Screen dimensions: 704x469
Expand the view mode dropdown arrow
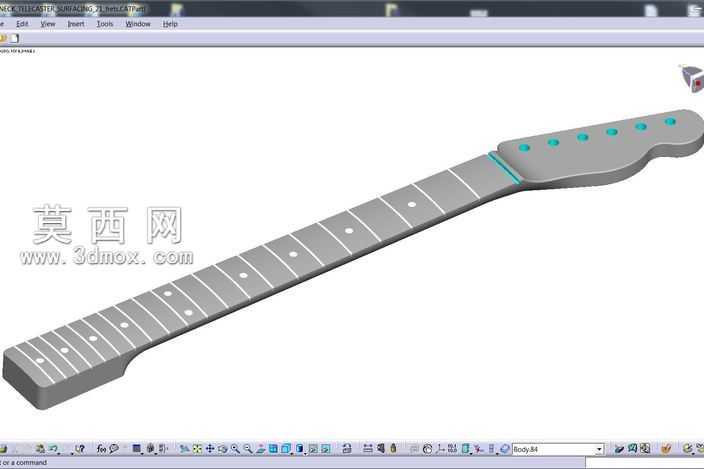tap(305, 453)
